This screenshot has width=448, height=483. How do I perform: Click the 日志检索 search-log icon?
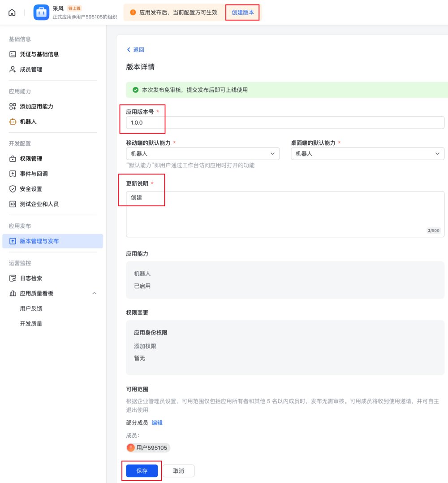tap(13, 278)
